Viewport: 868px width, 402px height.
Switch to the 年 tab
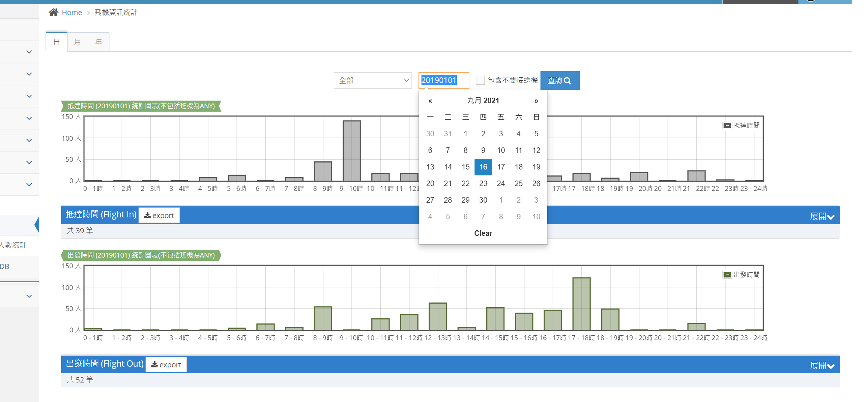98,42
